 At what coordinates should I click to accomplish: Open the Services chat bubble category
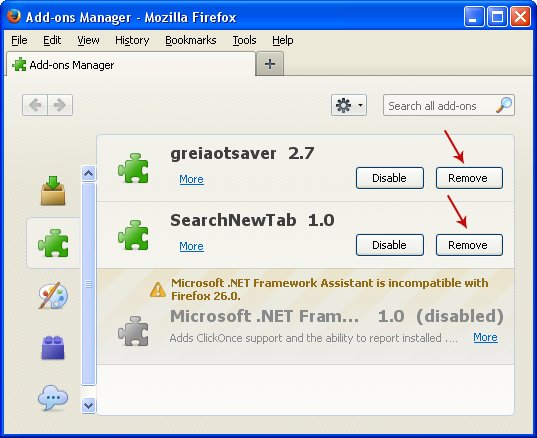(x=53, y=398)
